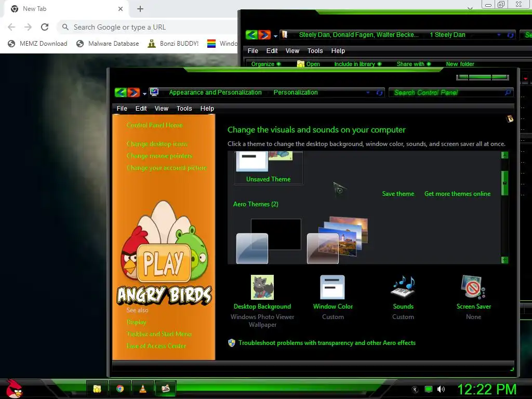Viewport: 532px width, 399px height.
Task: Refresh the Personalization window address bar
Action: click(379, 92)
